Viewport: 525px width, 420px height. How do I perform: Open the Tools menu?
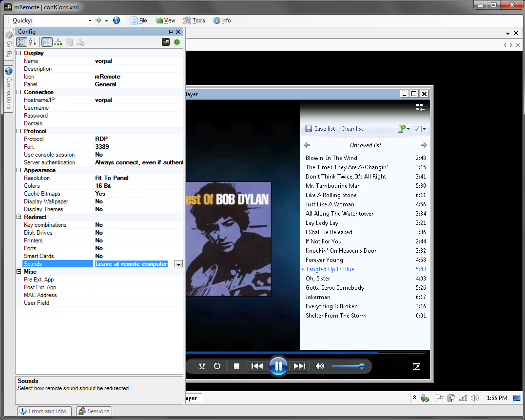pyautogui.click(x=194, y=20)
